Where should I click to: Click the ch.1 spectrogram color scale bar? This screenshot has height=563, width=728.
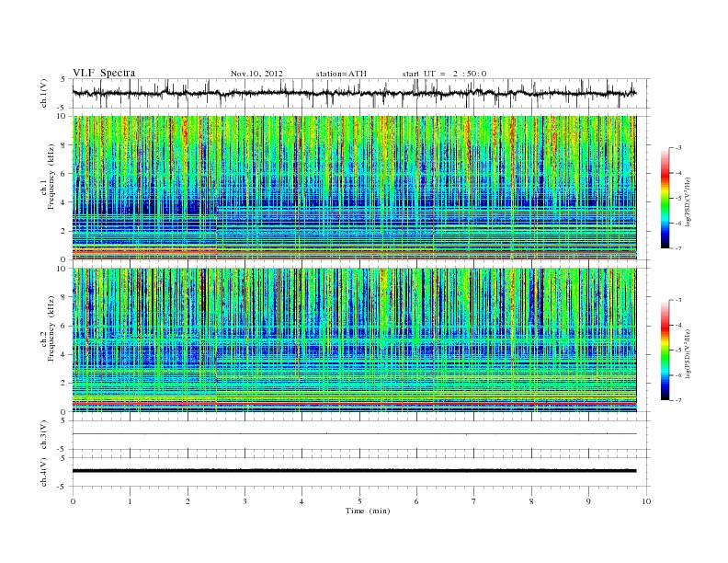[665, 198]
